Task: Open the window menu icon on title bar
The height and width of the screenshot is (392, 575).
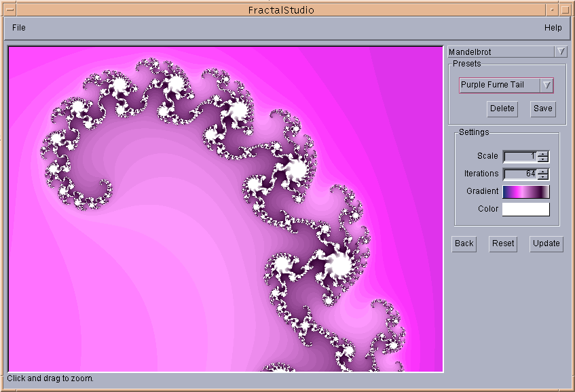Action: click(x=12, y=9)
